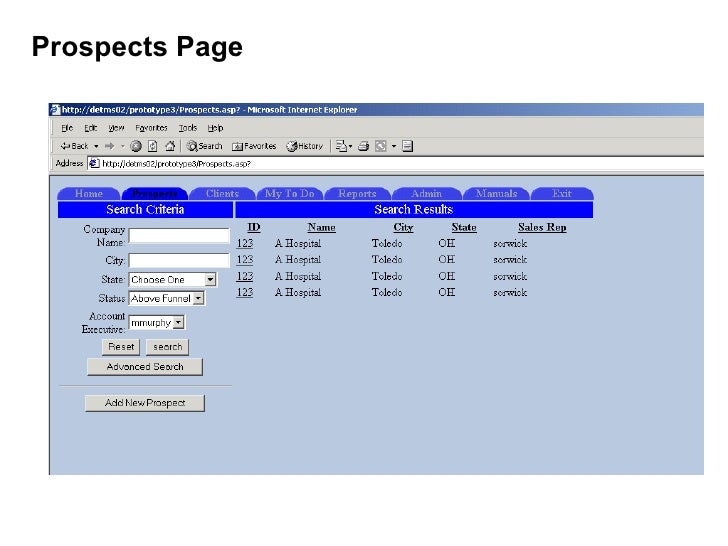The width and height of the screenshot is (728, 546).
Task: Open the first 123 ID link
Action: pyautogui.click(x=245, y=243)
